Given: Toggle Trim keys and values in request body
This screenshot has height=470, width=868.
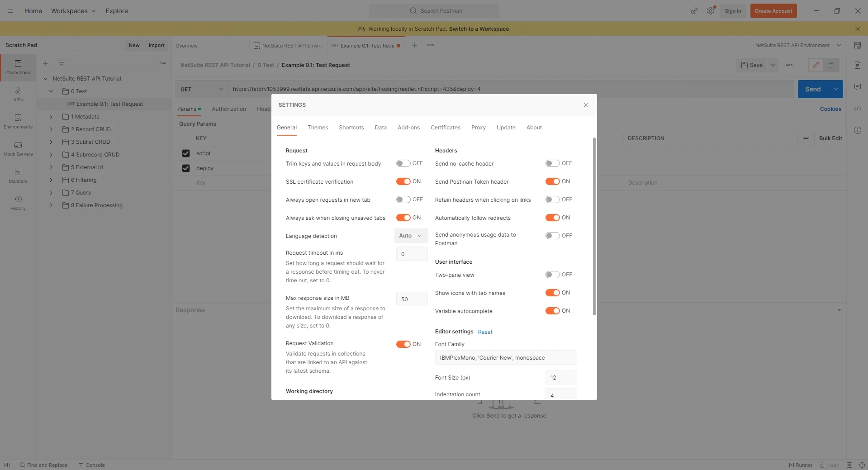Looking at the screenshot, I should [x=403, y=163].
